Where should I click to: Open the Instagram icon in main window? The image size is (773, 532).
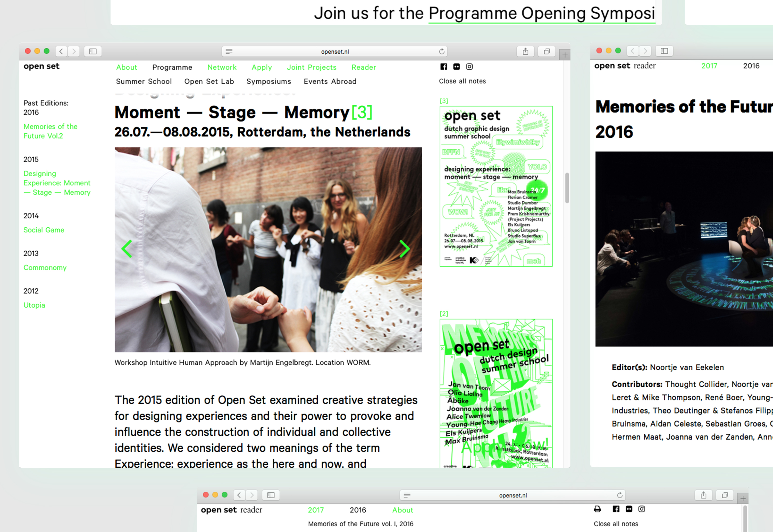469,67
